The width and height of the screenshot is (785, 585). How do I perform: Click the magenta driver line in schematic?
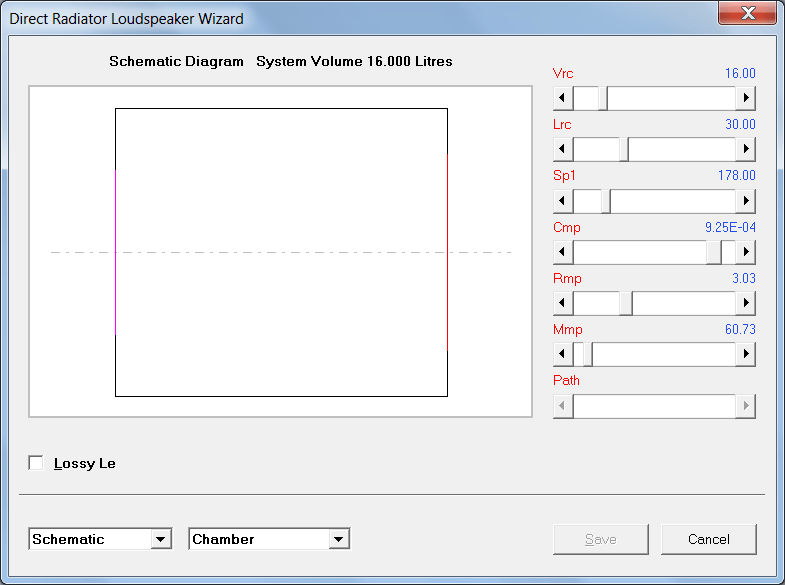(116, 252)
